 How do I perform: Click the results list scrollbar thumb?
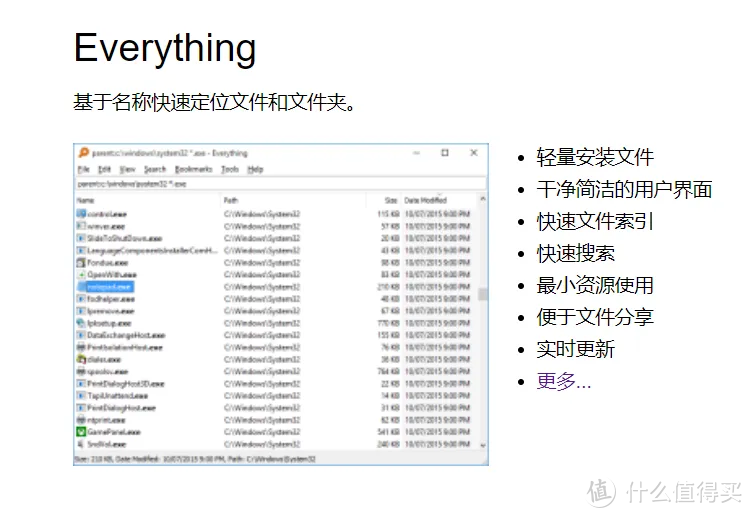483,294
